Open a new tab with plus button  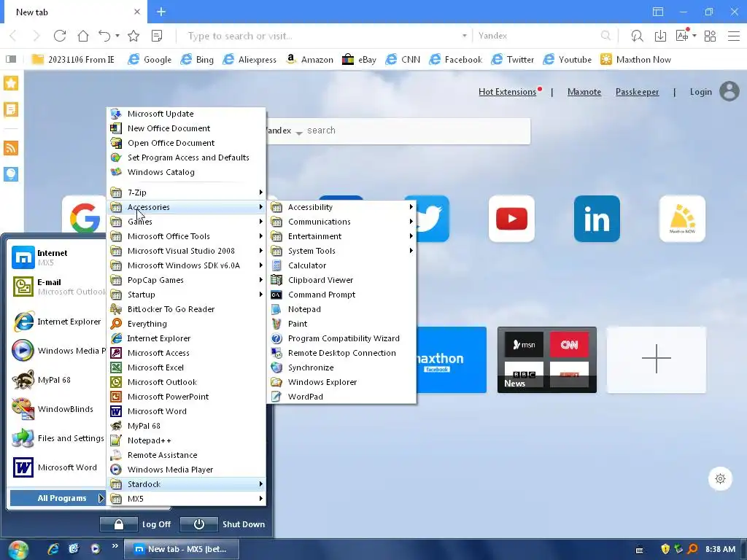[161, 12]
